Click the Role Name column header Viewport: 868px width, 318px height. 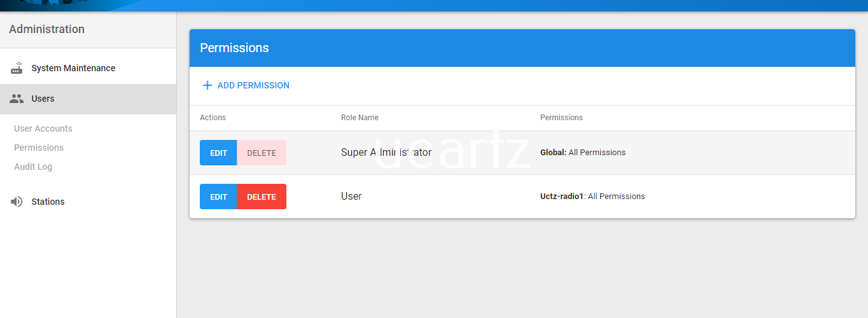[360, 118]
